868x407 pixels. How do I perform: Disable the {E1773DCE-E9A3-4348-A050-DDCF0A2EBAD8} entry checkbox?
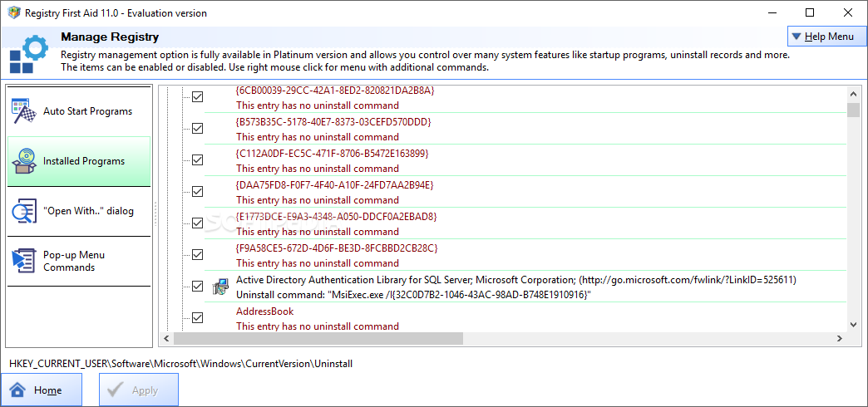tap(197, 223)
